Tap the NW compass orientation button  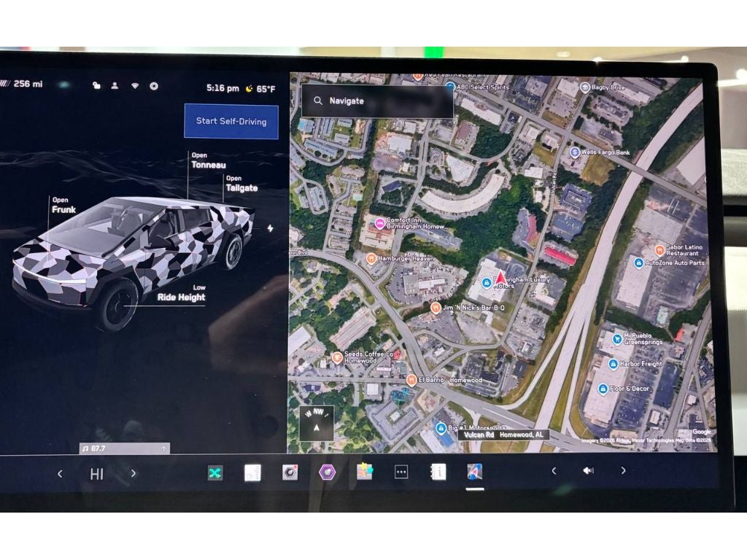click(x=316, y=423)
